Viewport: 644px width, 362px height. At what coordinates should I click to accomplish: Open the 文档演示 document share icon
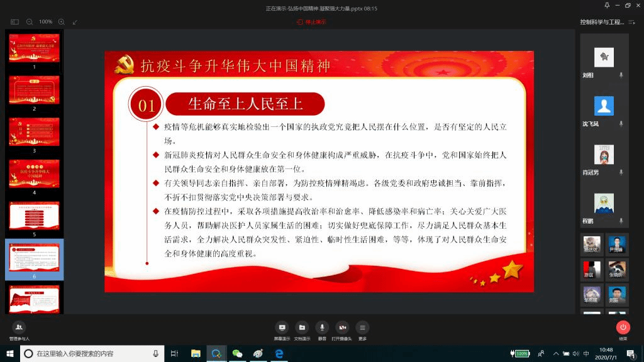(x=302, y=327)
